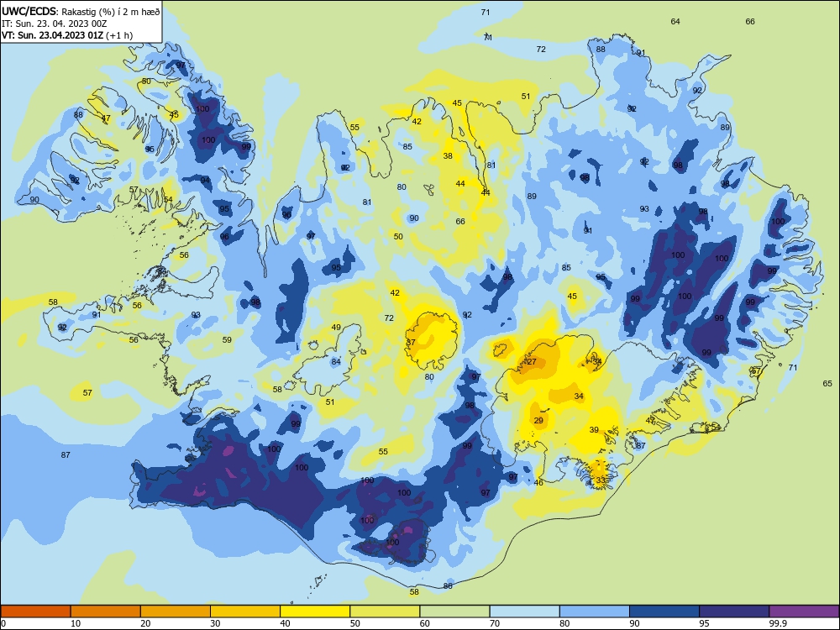The height and width of the screenshot is (630, 840).
Task: Click the '65' value off the east coast
Action: [x=827, y=384]
